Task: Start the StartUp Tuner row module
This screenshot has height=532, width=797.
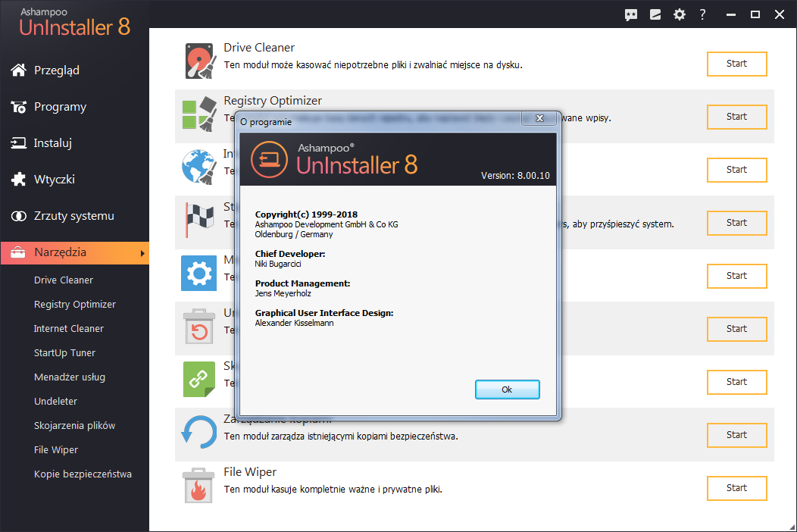Action: pyautogui.click(x=736, y=222)
